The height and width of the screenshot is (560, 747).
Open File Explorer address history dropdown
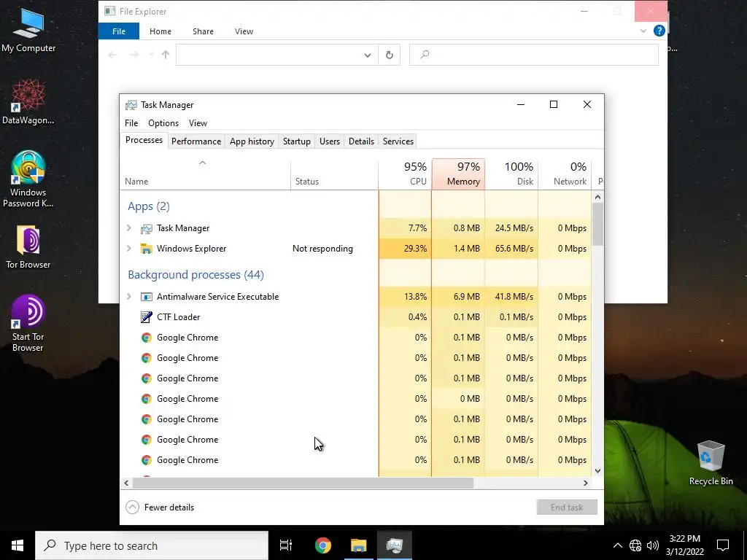368,55
